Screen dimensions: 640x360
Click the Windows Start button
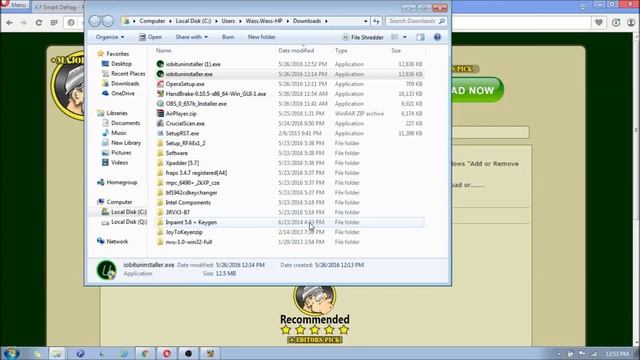click(x=11, y=353)
